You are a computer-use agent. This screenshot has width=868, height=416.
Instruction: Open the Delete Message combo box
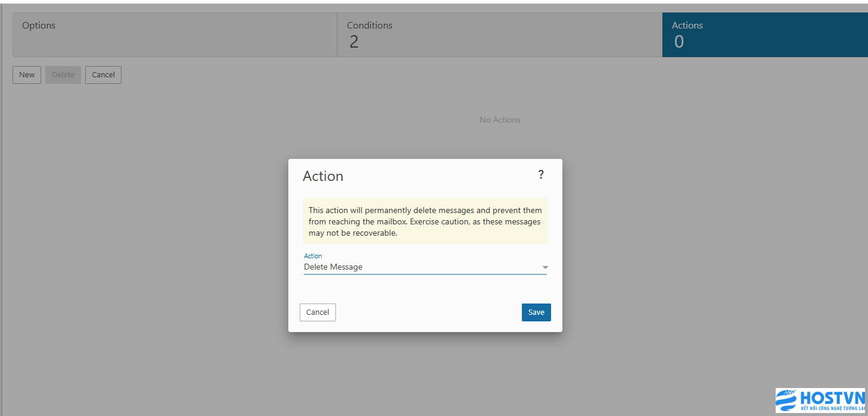pos(417,267)
